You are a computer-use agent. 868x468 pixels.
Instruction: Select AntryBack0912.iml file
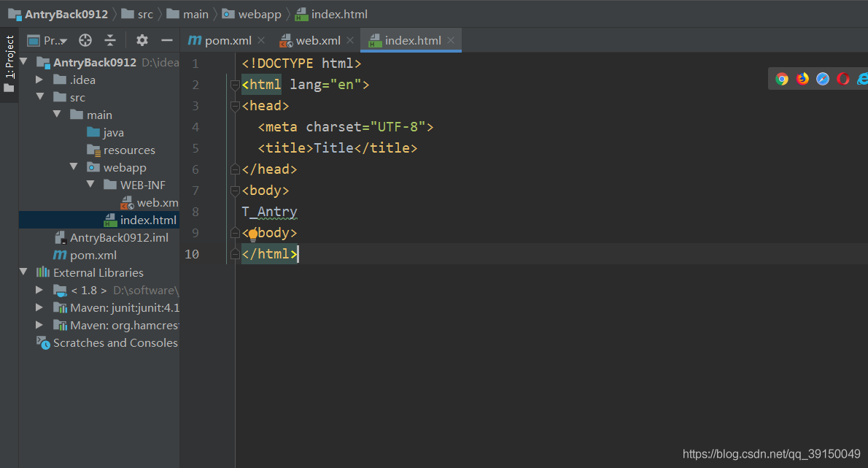[x=112, y=237]
